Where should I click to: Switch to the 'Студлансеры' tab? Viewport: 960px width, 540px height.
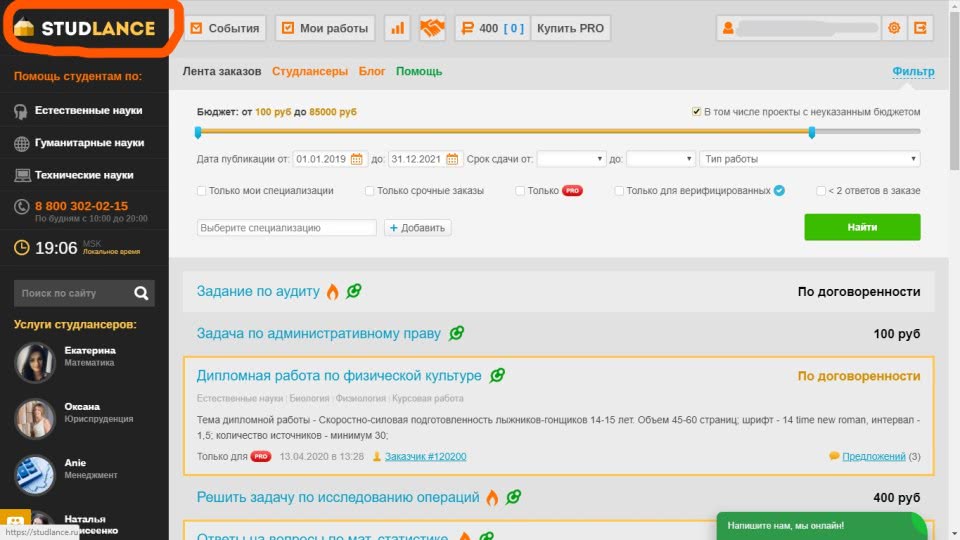(x=310, y=72)
